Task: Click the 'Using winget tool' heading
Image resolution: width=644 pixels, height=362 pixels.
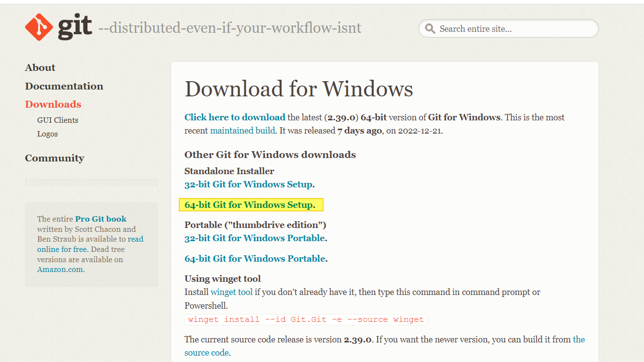Action: pyautogui.click(x=222, y=279)
